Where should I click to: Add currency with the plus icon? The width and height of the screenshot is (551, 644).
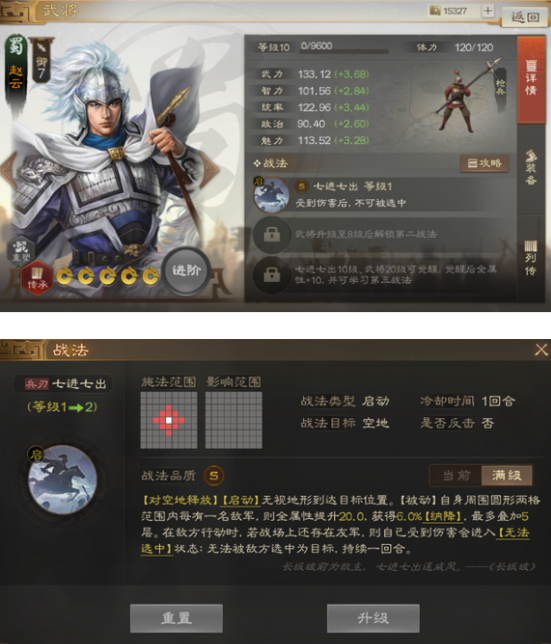[488, 11]
